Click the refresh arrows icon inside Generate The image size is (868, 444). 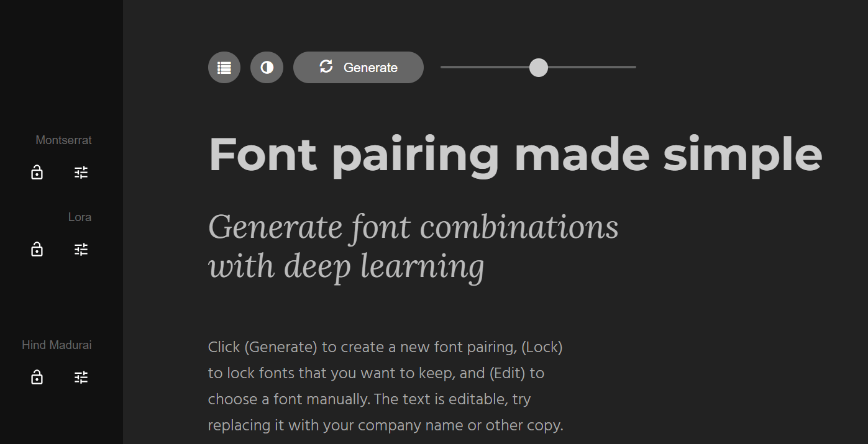click(326, 66)
